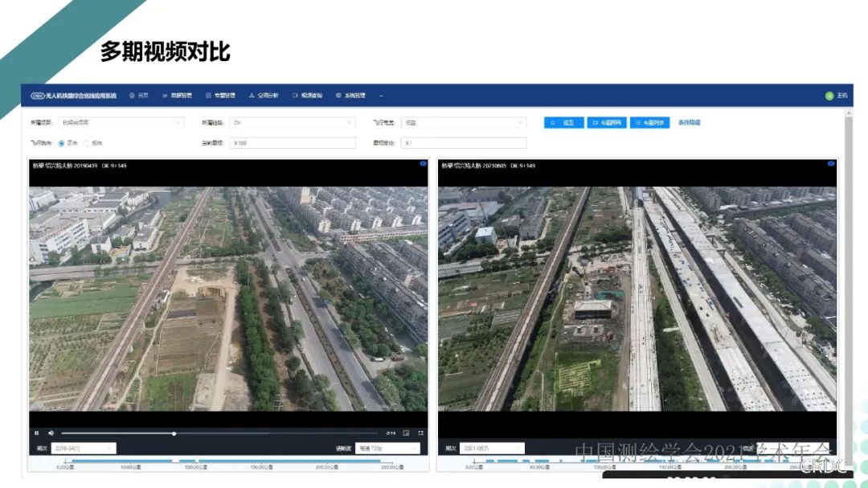Toggle eye icon on right video panel
The image size is (868, 488).
pyautogui.click(x=831, y=164)
